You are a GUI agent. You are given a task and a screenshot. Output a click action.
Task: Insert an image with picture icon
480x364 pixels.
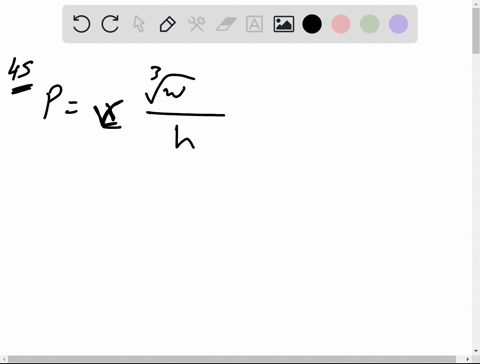284,24
